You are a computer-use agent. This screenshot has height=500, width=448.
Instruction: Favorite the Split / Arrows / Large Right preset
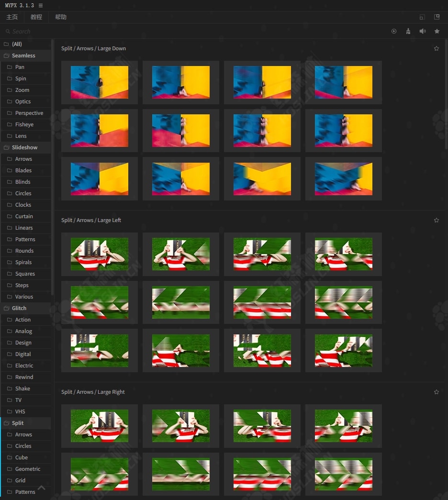(437, 392)
